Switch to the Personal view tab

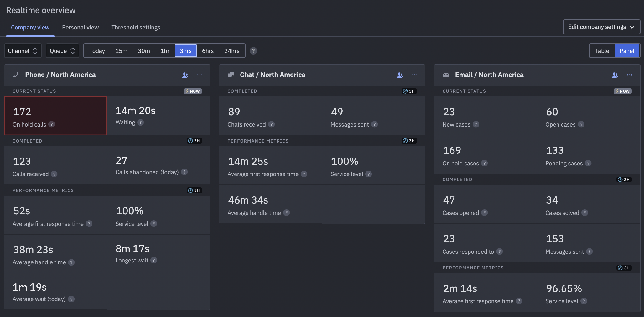pos(80,28)
